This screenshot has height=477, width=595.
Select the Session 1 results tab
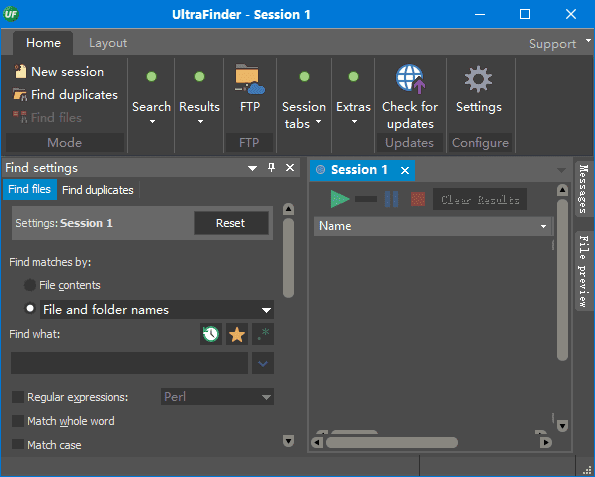point(359,170)
